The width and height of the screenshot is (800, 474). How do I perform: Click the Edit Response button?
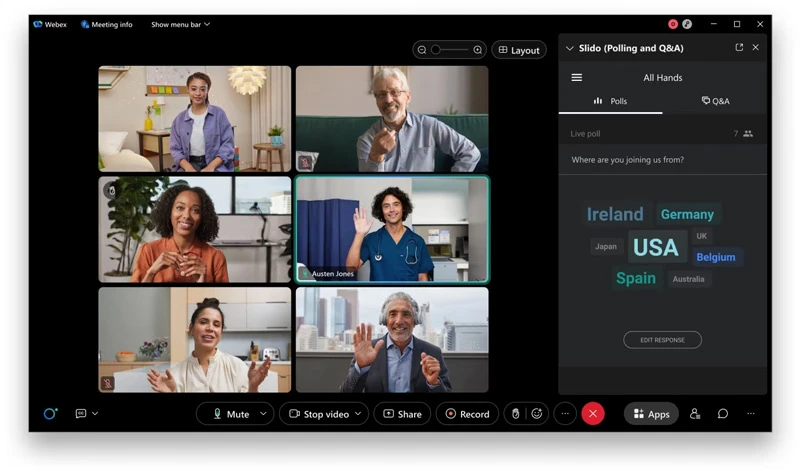pyautogui.click(x=662, y=340)
